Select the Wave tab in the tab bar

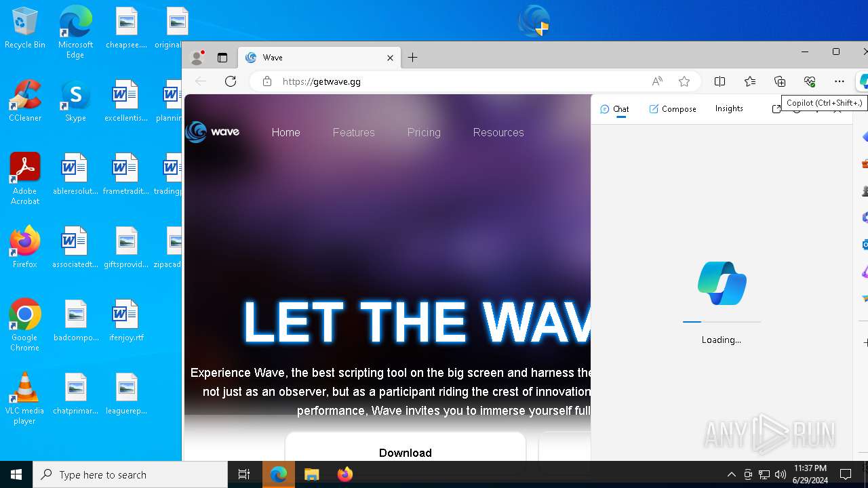[319, 58]
